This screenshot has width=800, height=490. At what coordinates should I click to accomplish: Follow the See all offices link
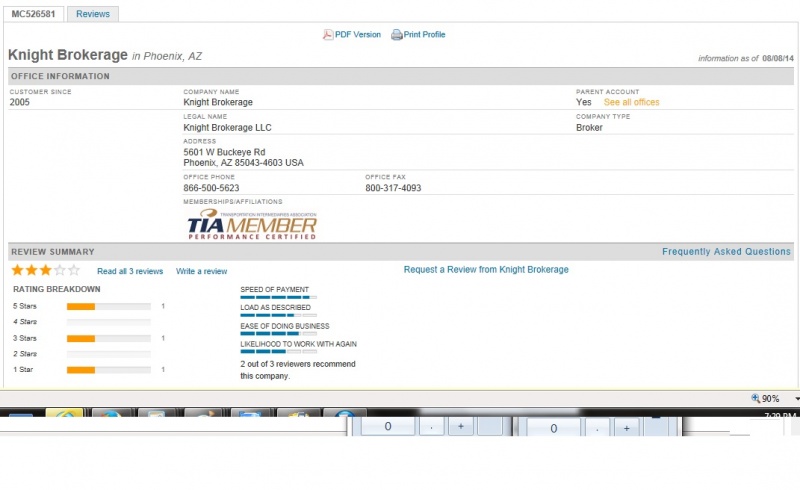pyautogui.click(x=631, y=102)
